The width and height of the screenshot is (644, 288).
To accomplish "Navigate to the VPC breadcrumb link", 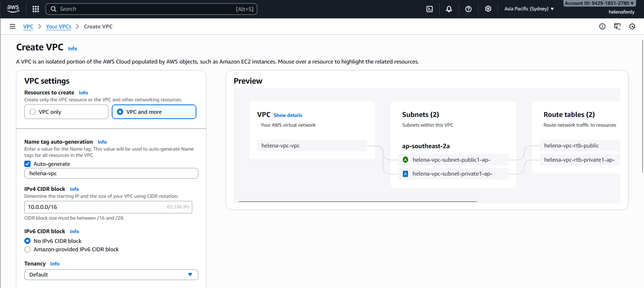I will pyautogui.click(x=28, y=27).
